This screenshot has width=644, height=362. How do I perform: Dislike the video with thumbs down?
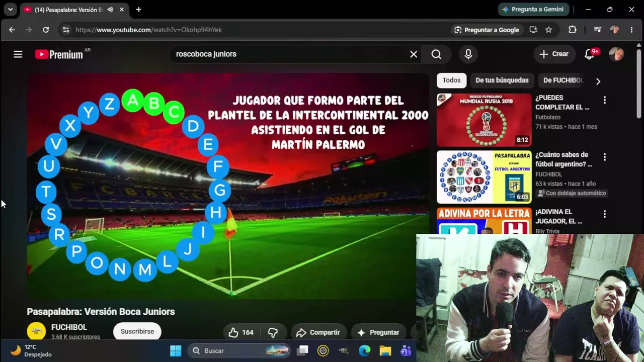click(273, 332)
